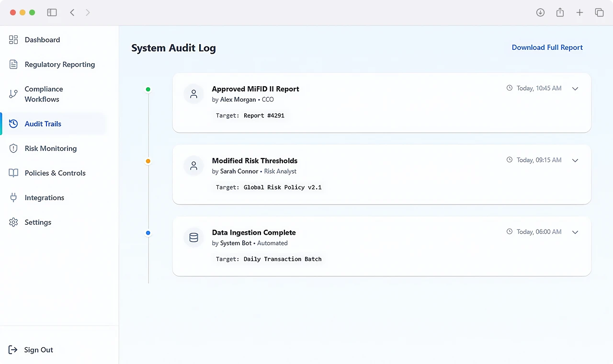The image size is (613, 364).
Task: Click the Settings gear icon
Action: tap(13, 222)
